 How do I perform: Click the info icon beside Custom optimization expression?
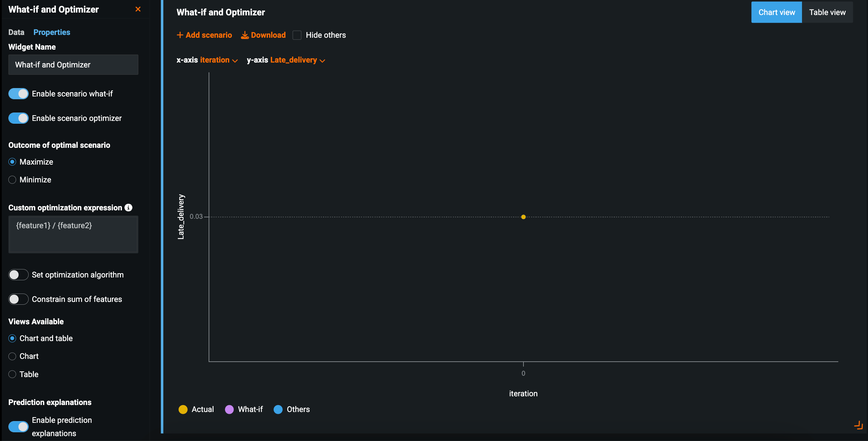click(129, 208)
